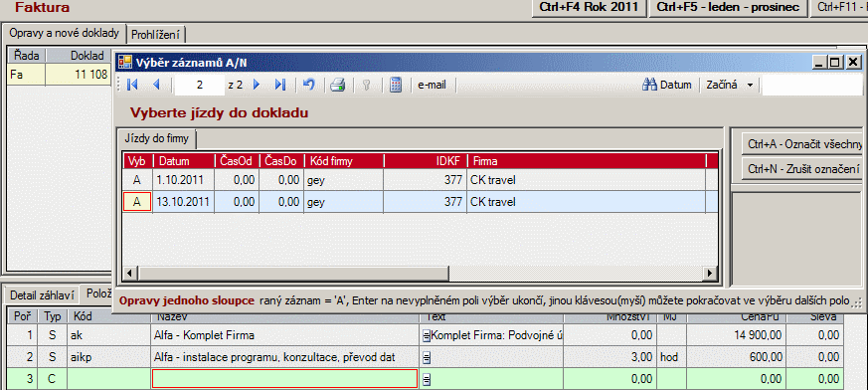Click quantity 3,00 cell
Screen dimensions: 868x390
click(610, 358)
